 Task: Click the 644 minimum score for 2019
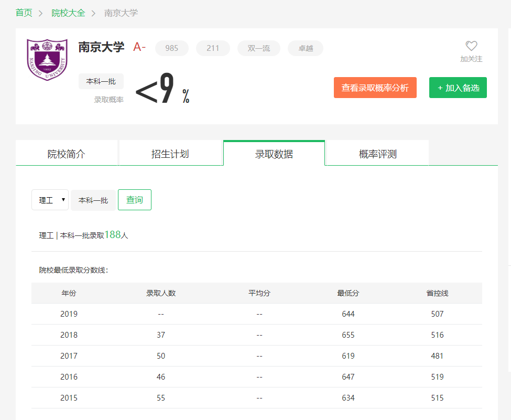tap(348, 314)
